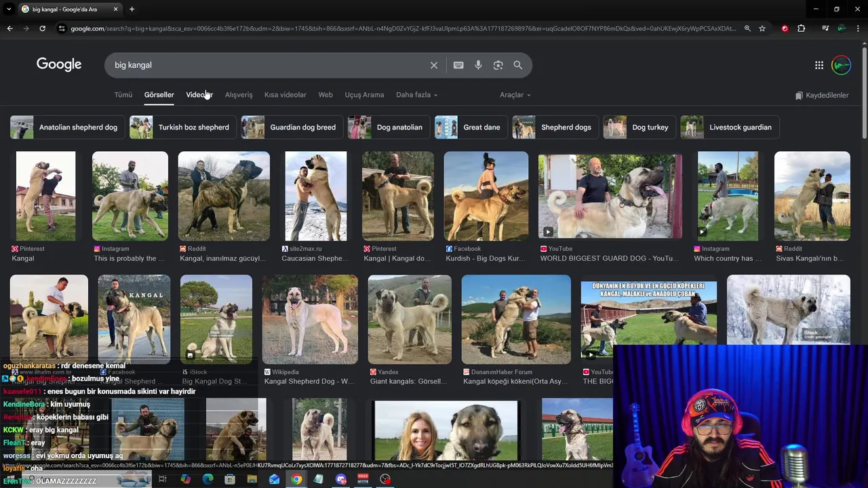Open the Google account avatar
The height and width of the screenshot is (488, 868).
point(841,65)
